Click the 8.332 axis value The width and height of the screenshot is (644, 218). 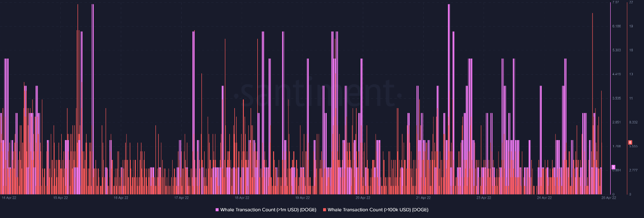click(x=633, y=122)
